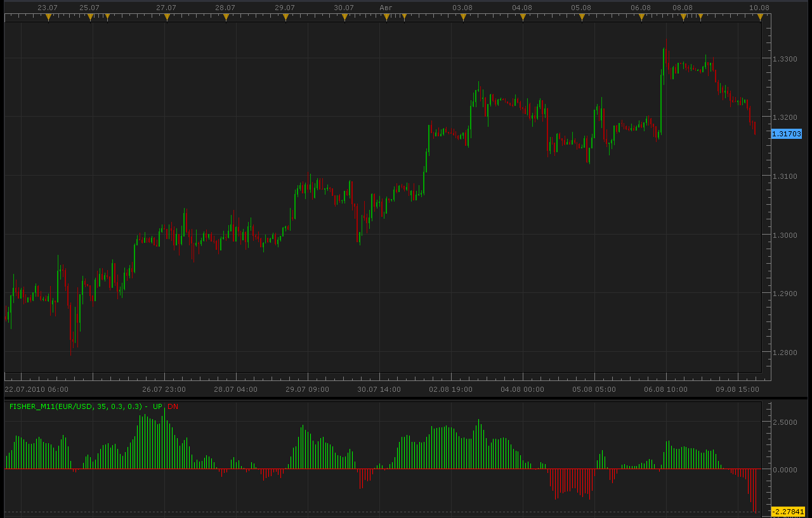Click the 1.3100 price axis label
812x518 pixels.
(x=784, y=176)
